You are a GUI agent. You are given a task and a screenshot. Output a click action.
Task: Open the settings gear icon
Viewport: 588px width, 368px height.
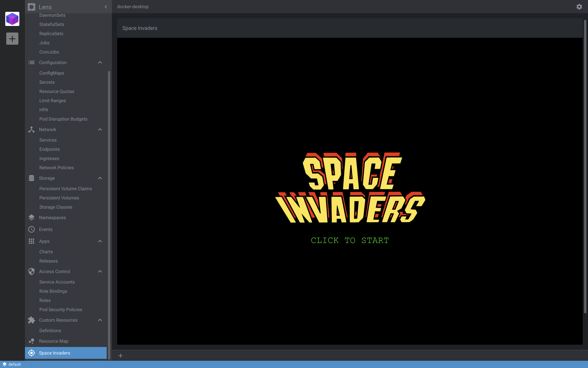pyautogui.click(x=579, y=7)
